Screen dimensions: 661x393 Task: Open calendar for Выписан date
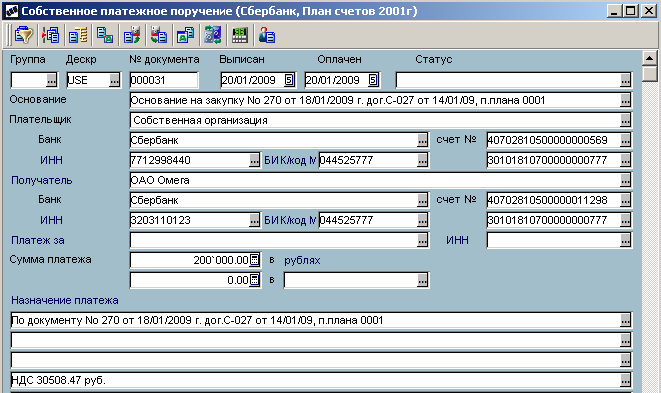point(289,80)
